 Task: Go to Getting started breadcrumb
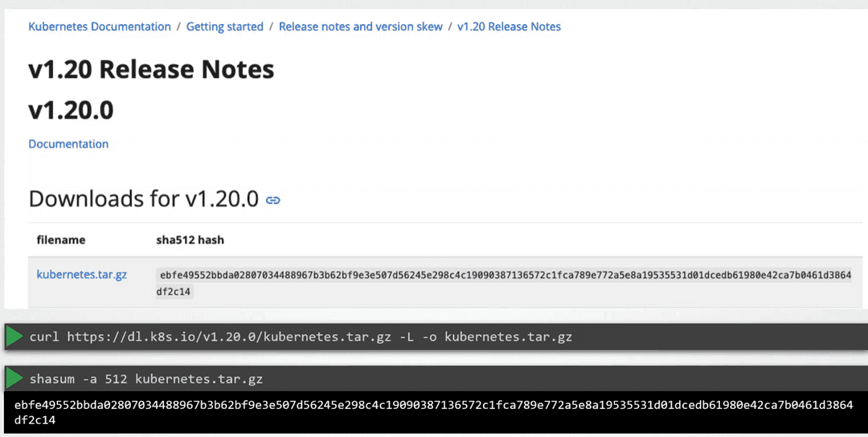click(x=225, y=27)
